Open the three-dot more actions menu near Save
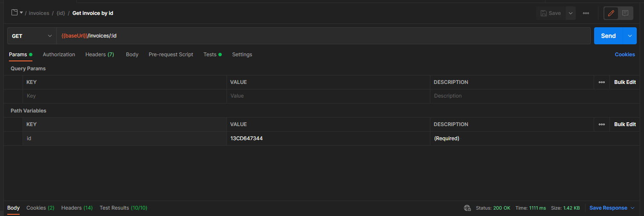This screenshot has height=216, width=644. click(586, 13)
